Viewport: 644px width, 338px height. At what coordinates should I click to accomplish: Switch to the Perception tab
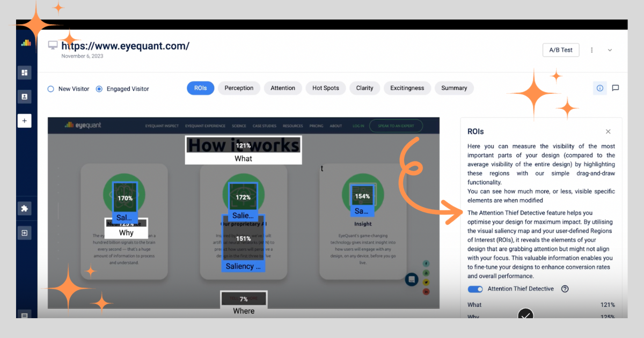(239, 88)
